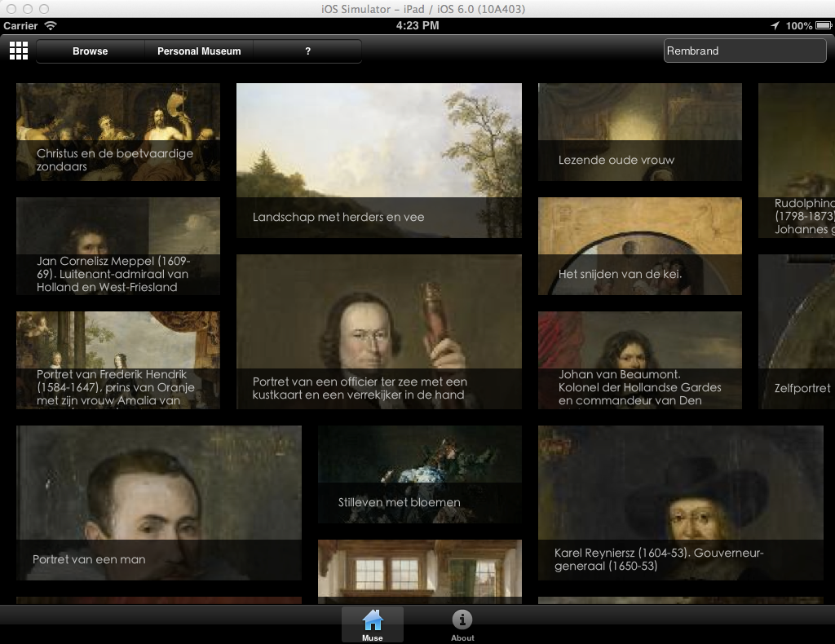Switch to the Browse segment
Image resolution: width=835 pixels, height=644 pixels.
[90, 51]
